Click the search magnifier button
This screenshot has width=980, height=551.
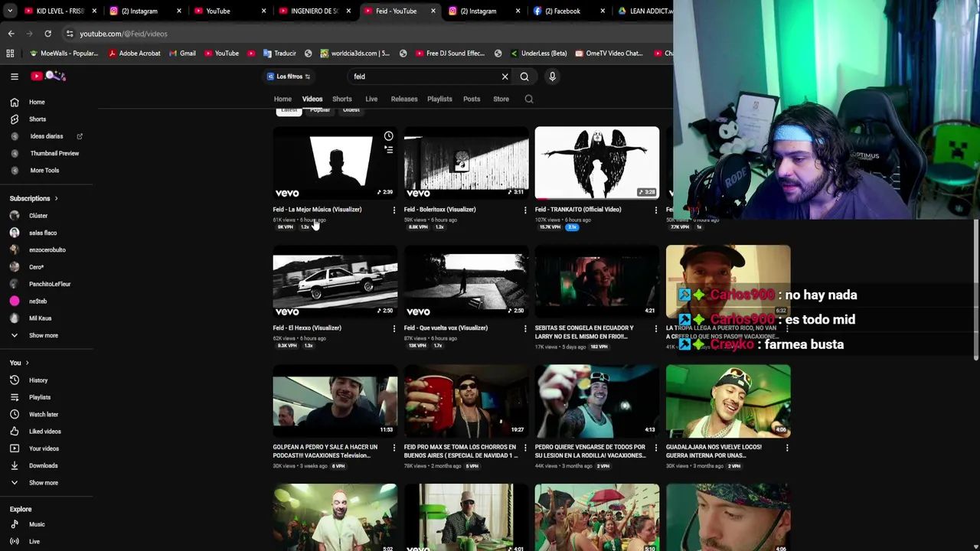point(524,77)
